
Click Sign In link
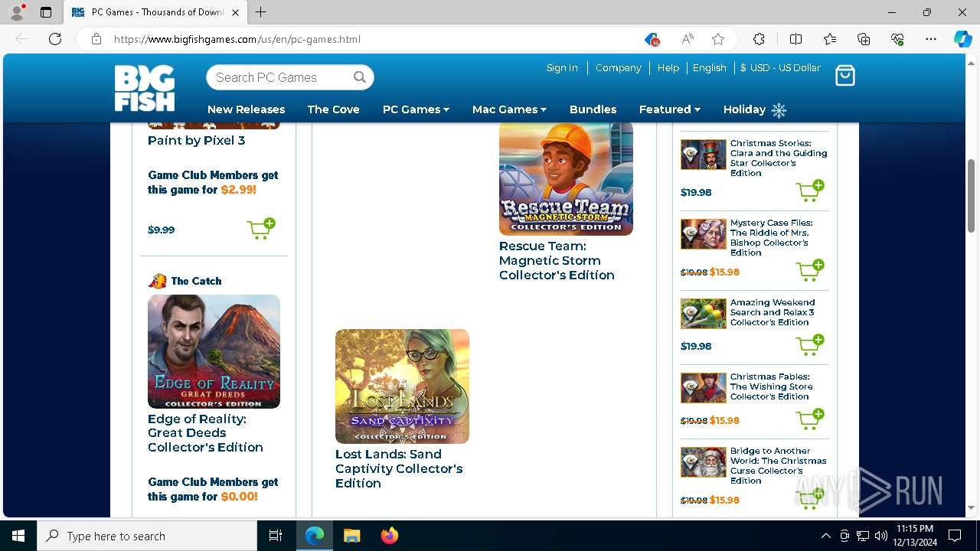click(562, 67)
